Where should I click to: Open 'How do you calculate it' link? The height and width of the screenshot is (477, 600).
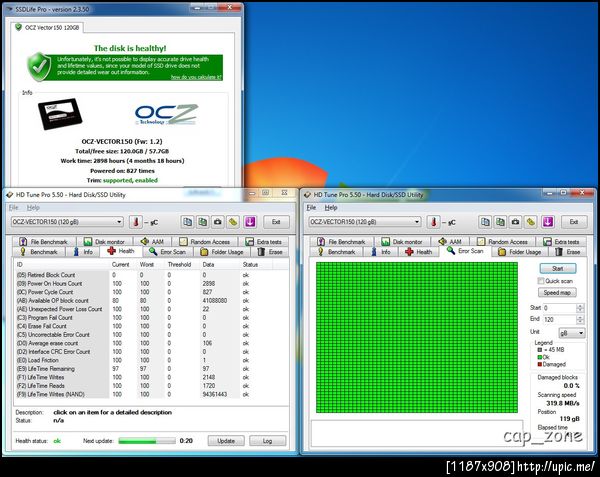click(196, 77)
